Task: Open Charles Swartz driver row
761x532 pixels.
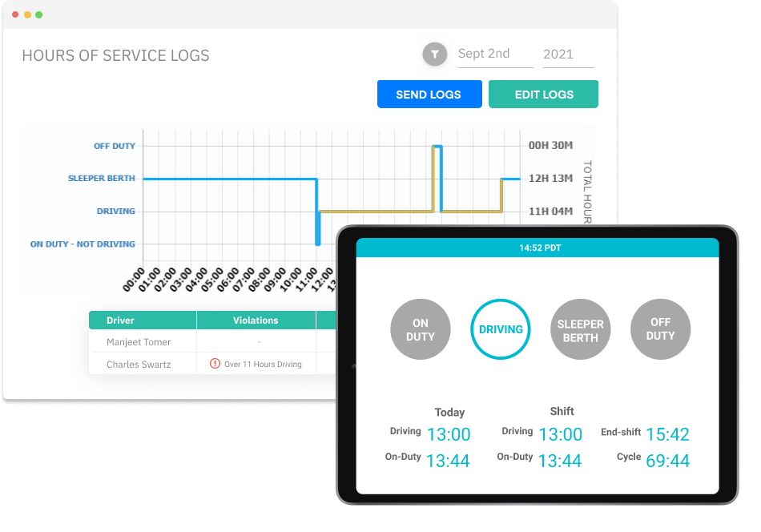Action: [139, 365]
